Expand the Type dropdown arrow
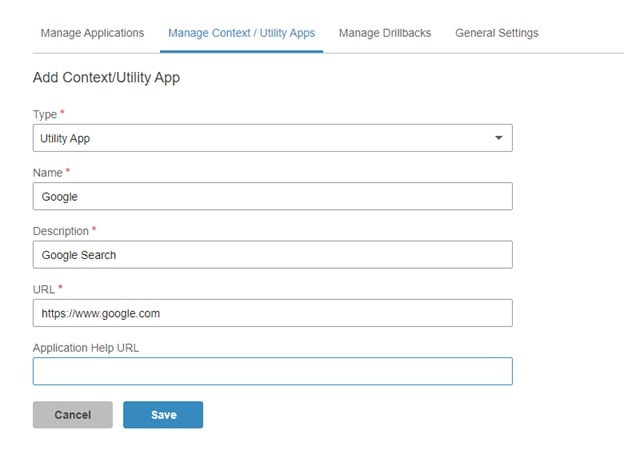 point(498,138)
